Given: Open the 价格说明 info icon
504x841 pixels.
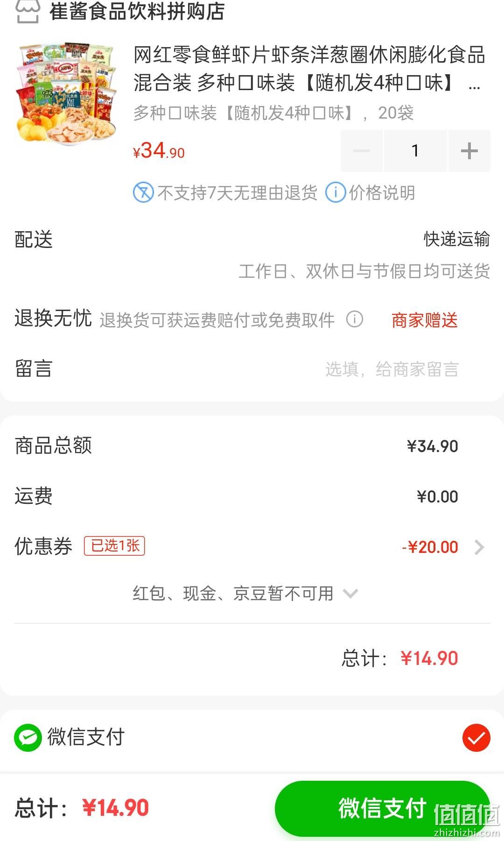Looking at the screenshot, I should pyautogui.click(x=336, y=192).
